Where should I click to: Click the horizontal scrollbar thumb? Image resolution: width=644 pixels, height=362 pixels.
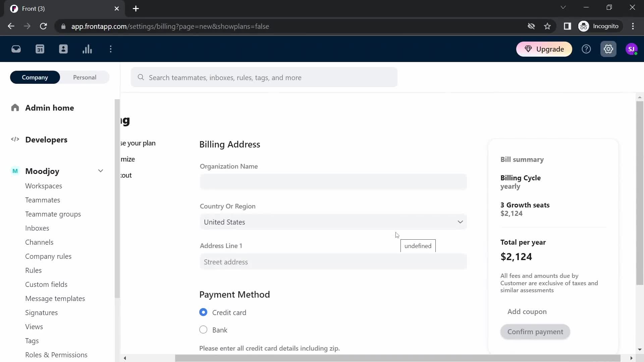tap(397, 358)
